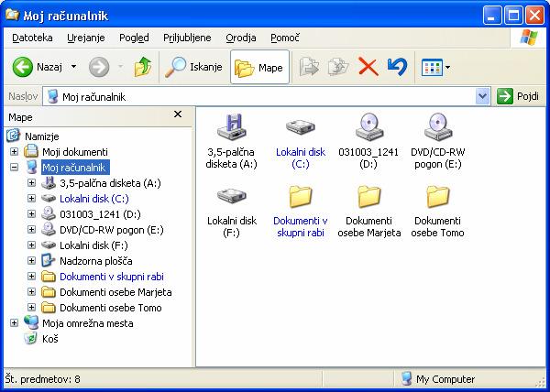The image size is (550, 392).
Task: Click the Koš recycle bin tree icon
Action: 31,339
